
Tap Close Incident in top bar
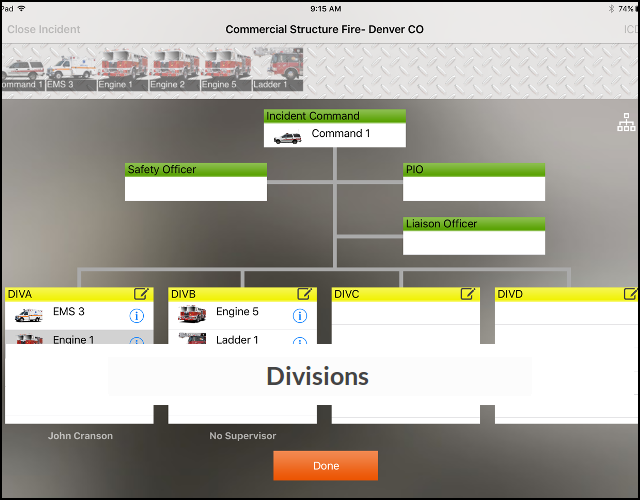pos(44,29)
